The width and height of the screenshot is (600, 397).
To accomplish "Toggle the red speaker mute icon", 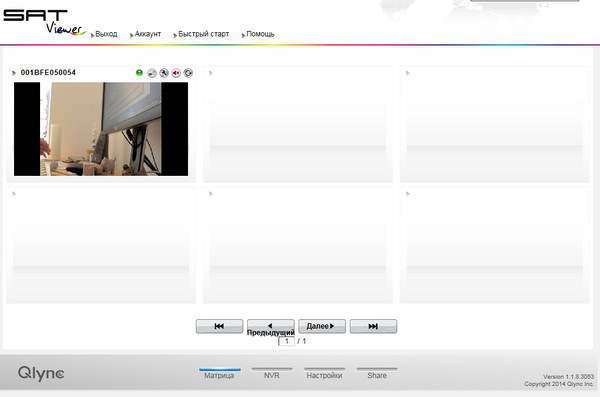I will (x=176, y=73).
